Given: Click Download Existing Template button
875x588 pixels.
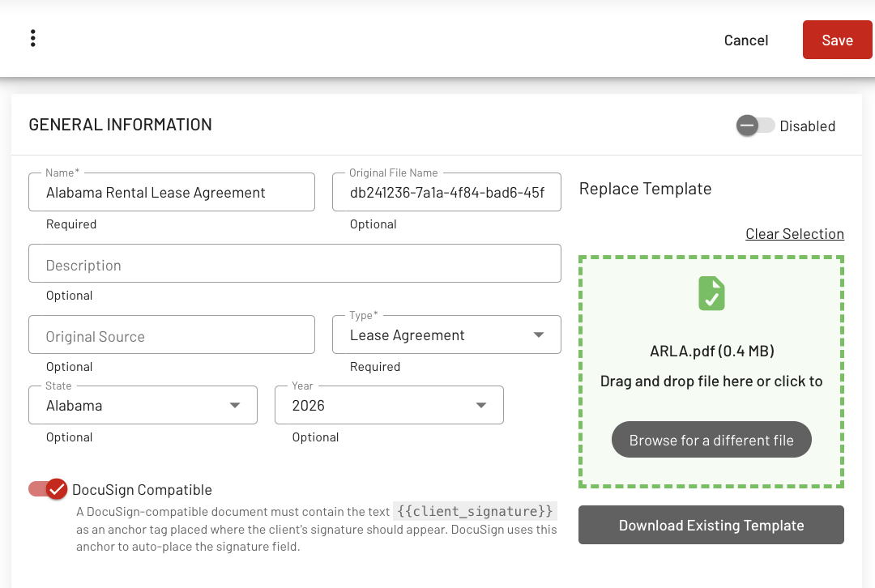Looking at the screenshot, I should click(x=711, y=526).
